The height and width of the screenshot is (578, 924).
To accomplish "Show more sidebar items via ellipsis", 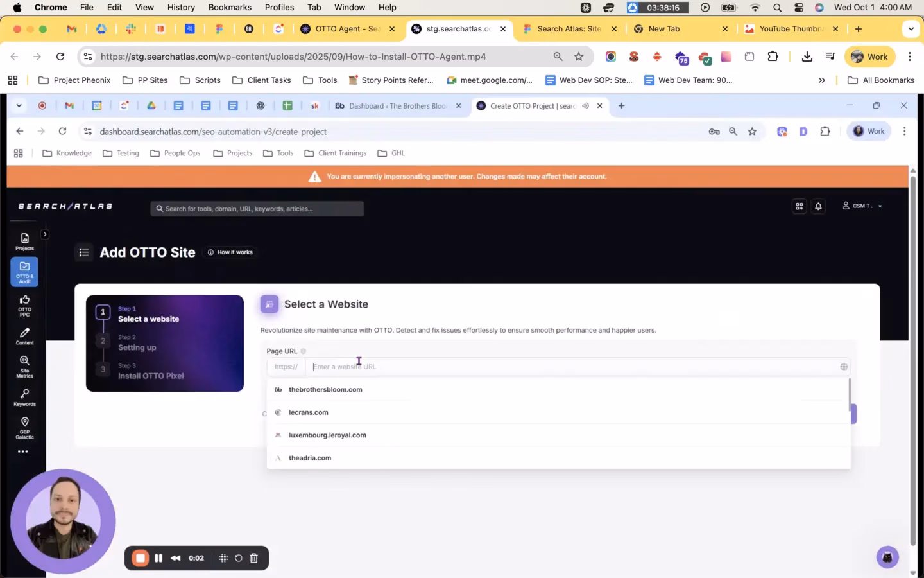I will click(23, 451).
